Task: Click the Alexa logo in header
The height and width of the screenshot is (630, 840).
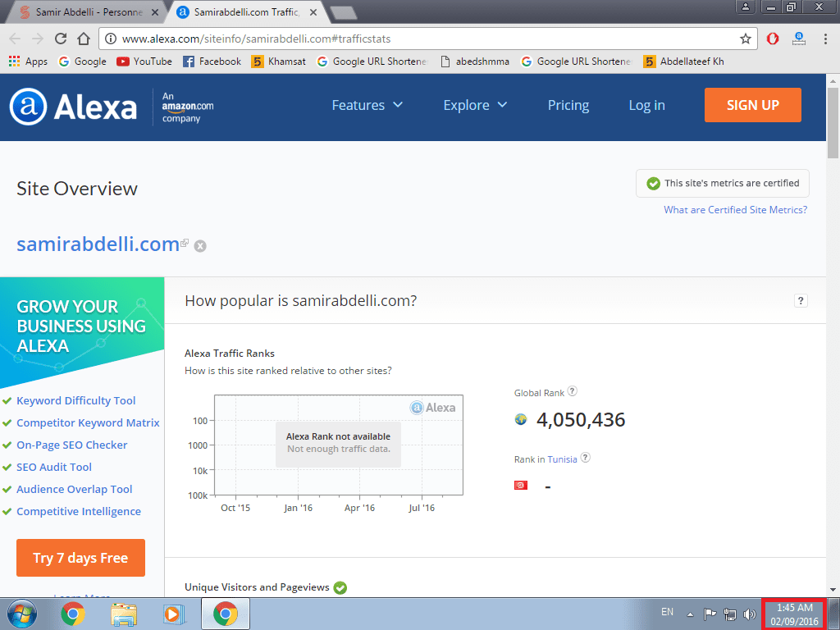Action: coord(73,107)
